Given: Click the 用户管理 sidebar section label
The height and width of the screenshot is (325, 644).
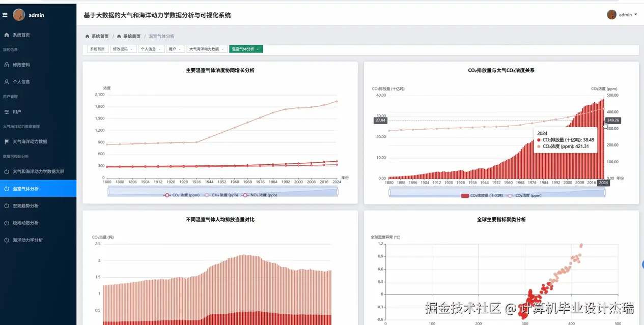Looking at the screenshot, I should click(x=10, y=96).
